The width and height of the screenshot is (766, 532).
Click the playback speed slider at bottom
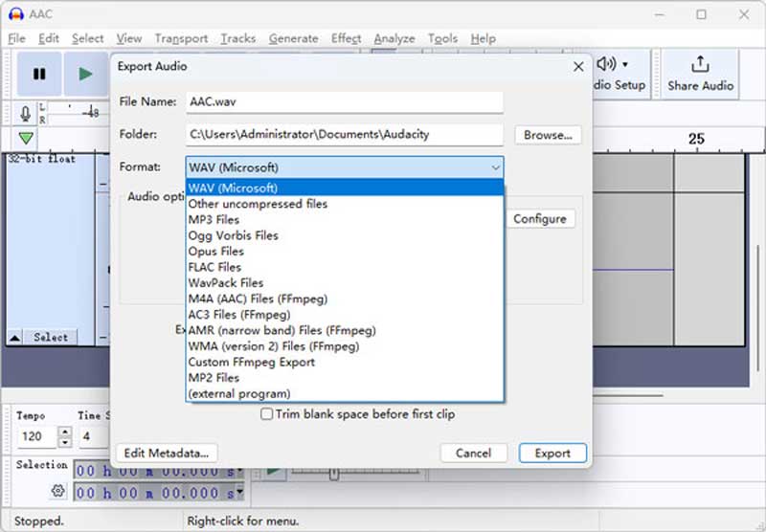tap(334, 472)
